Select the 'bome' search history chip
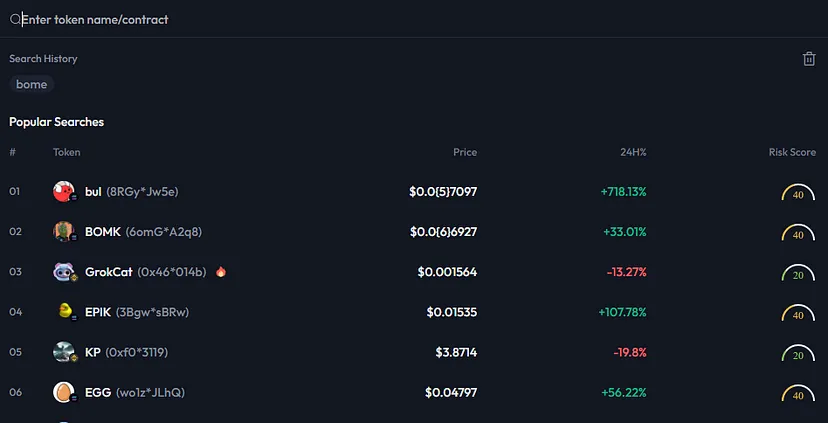 coord(32,85)
